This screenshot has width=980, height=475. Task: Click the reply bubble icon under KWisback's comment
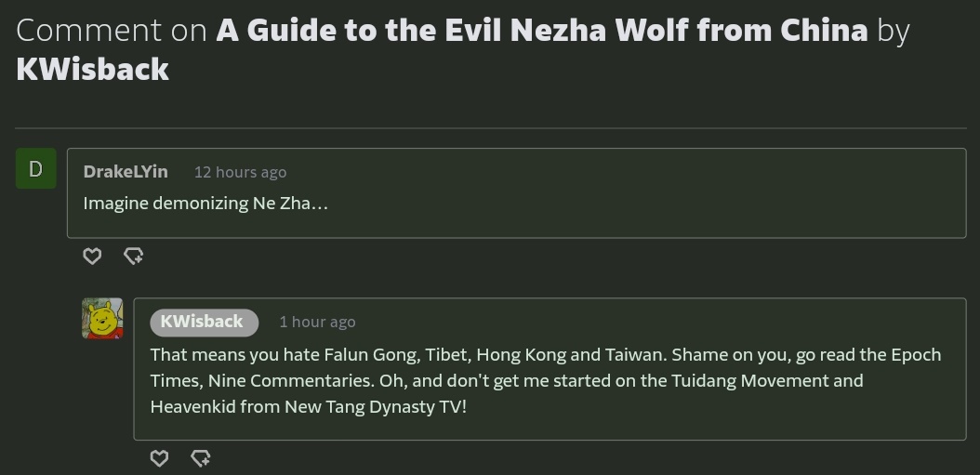[x=200, y=457]
